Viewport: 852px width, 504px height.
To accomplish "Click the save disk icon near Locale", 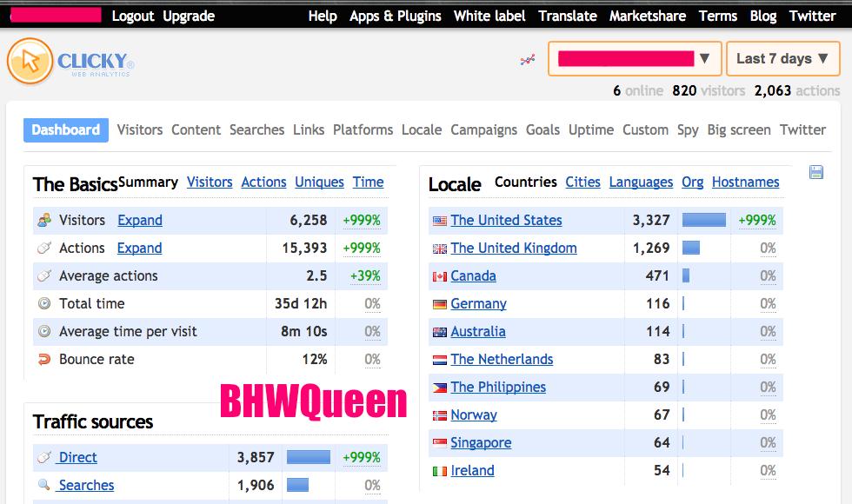I will 815,172.
